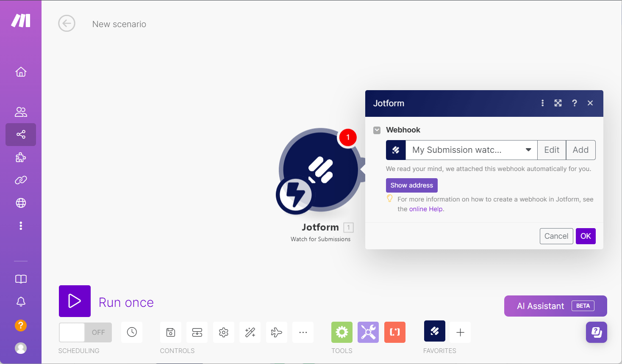The image size is (622, 364).
Task: Collapse the Webhook section checkbox
Action: [377, 130]
